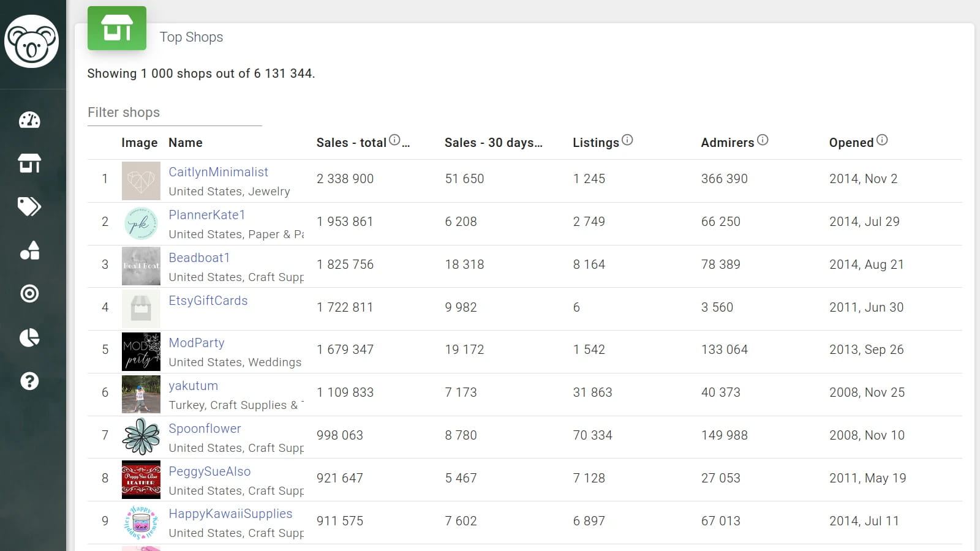Open the target circle sidebar icon
980x551 pixels.
[29, 294]
